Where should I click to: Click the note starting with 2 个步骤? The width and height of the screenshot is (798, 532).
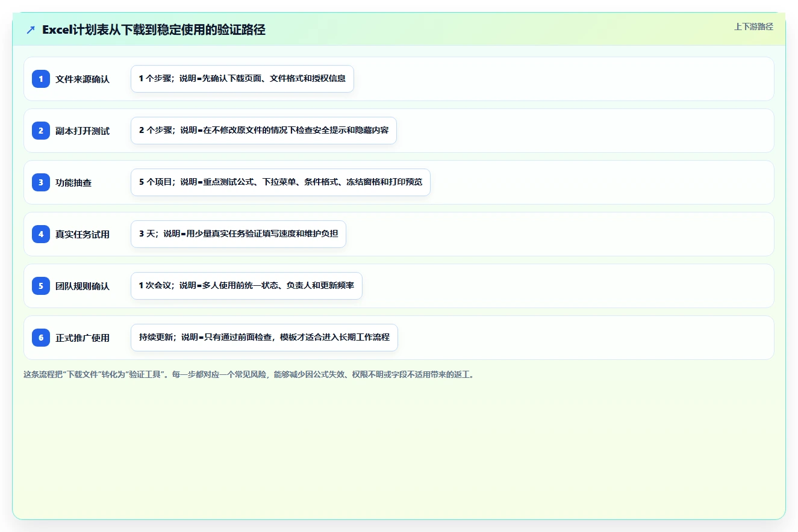click(264, 131)
